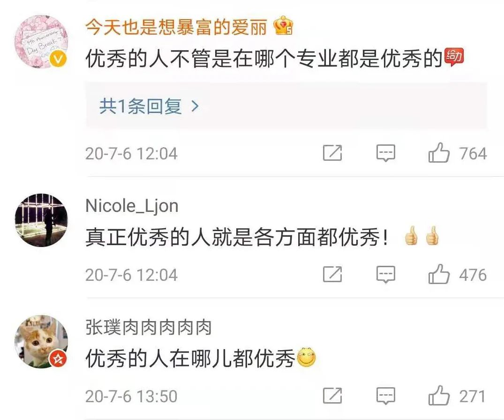Like the comment with 271 likes
The width and height of the screenshot is (504, 420).
(x=439, y=396)
